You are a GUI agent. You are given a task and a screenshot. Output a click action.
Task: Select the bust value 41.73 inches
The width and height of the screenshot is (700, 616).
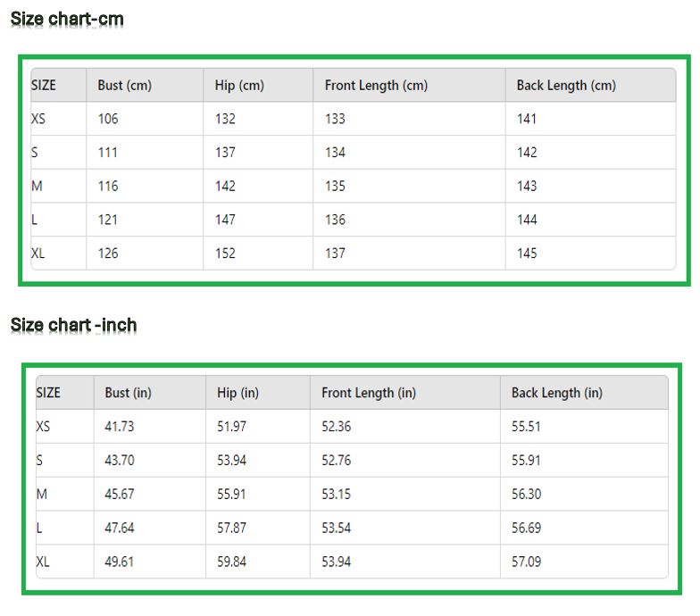coord(120,427)
